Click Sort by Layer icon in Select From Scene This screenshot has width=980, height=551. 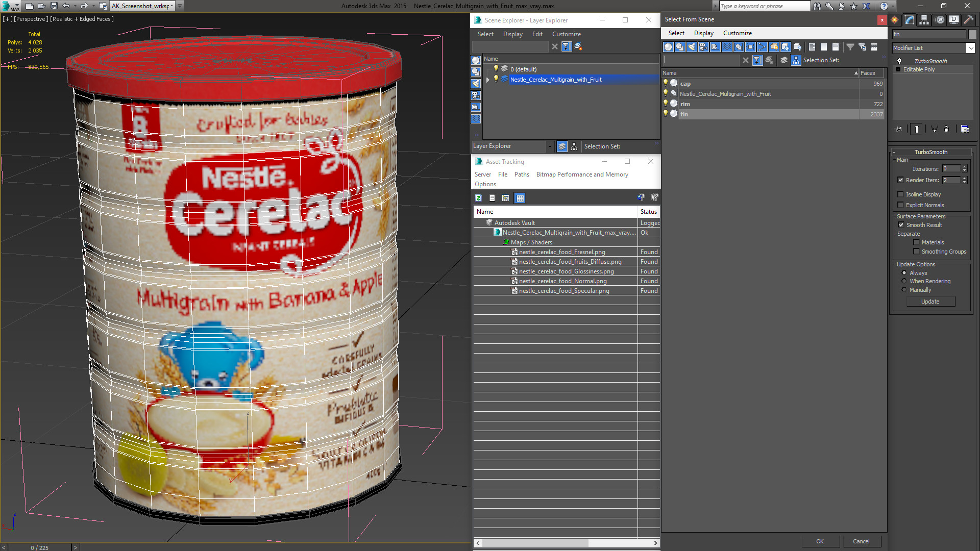pos(784,60)
